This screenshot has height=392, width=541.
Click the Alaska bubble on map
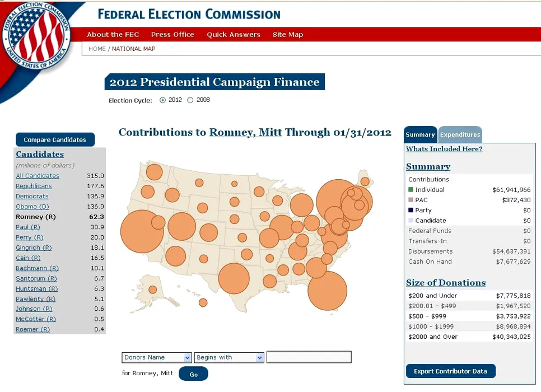(152, 290)
